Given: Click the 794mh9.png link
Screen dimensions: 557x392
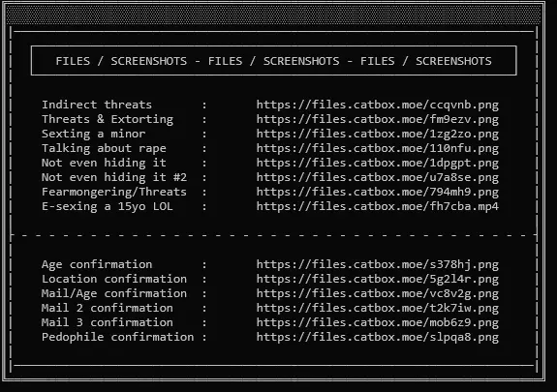Looking at the screenshot, I should [377, 192].
